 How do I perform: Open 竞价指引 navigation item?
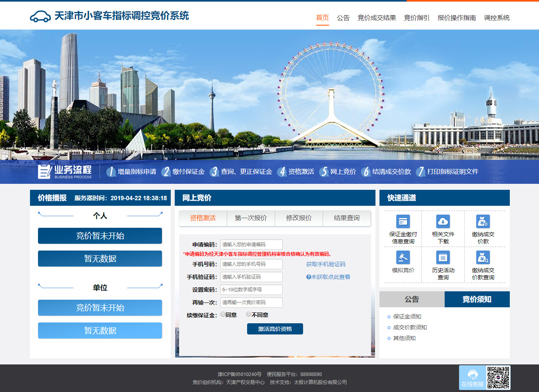417,18
